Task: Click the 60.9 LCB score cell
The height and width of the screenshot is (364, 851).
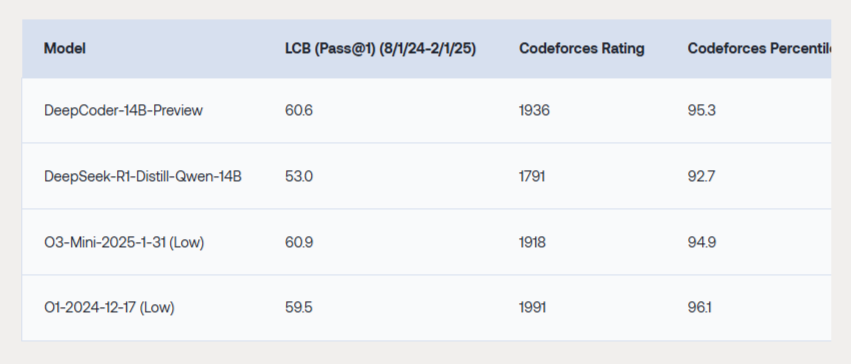Action: pyautogui.click(x=299, y=242)
